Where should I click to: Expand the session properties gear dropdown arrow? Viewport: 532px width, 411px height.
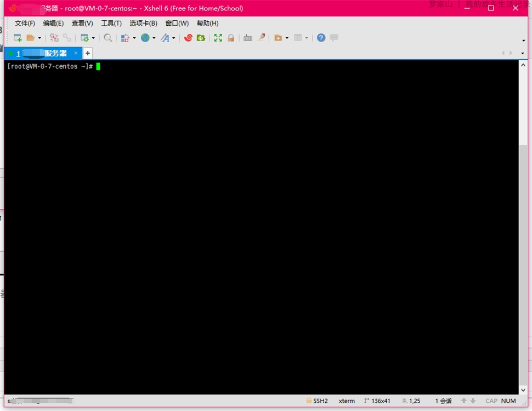[x=93, y=38]
